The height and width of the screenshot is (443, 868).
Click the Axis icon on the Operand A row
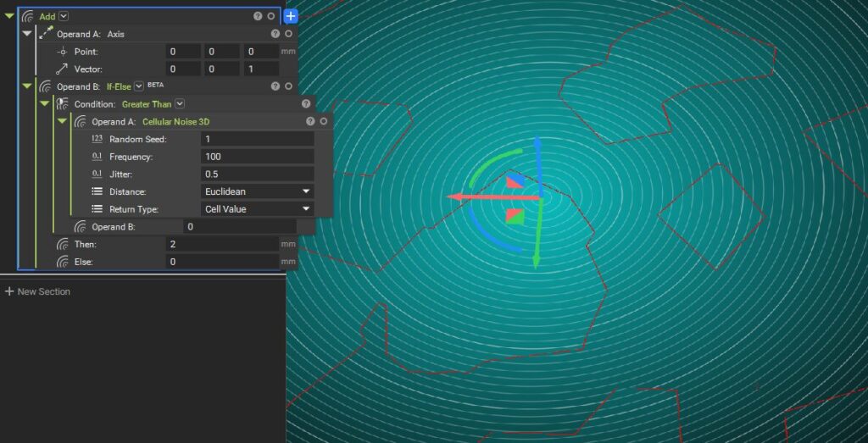pyautogui.click(x=46, y=34)
